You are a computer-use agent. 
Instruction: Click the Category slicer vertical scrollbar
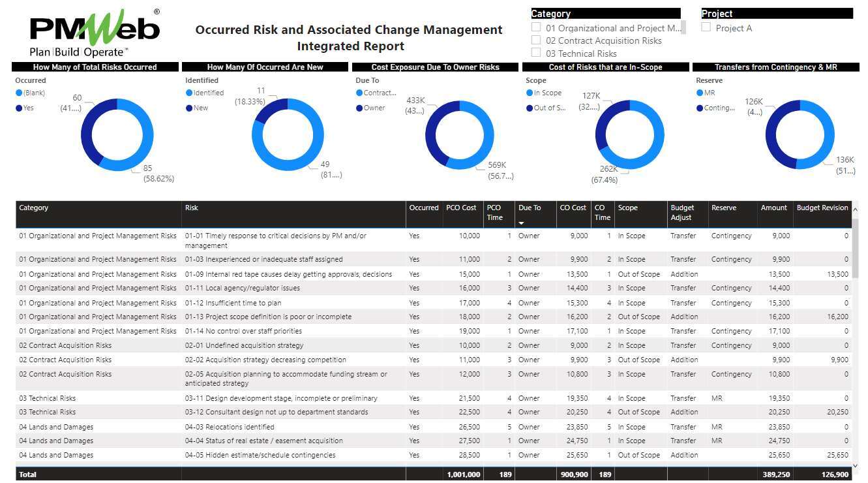coord(683,27)
